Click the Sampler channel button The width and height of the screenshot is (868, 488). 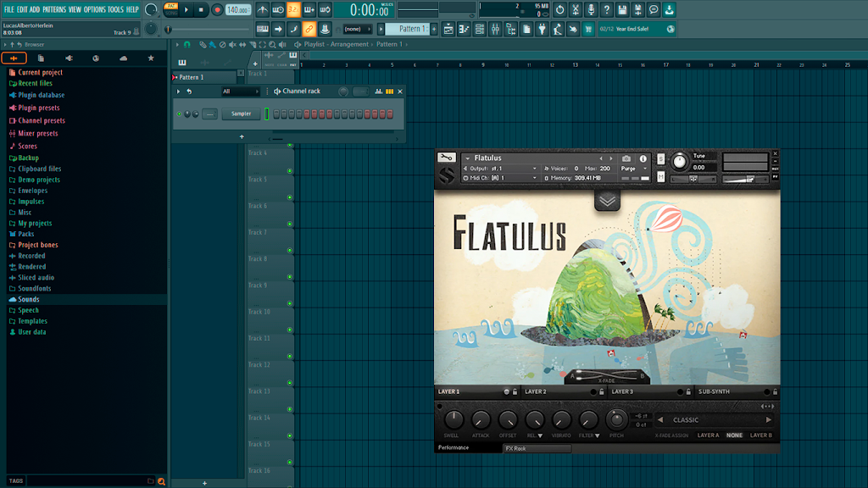pos(241,114)
